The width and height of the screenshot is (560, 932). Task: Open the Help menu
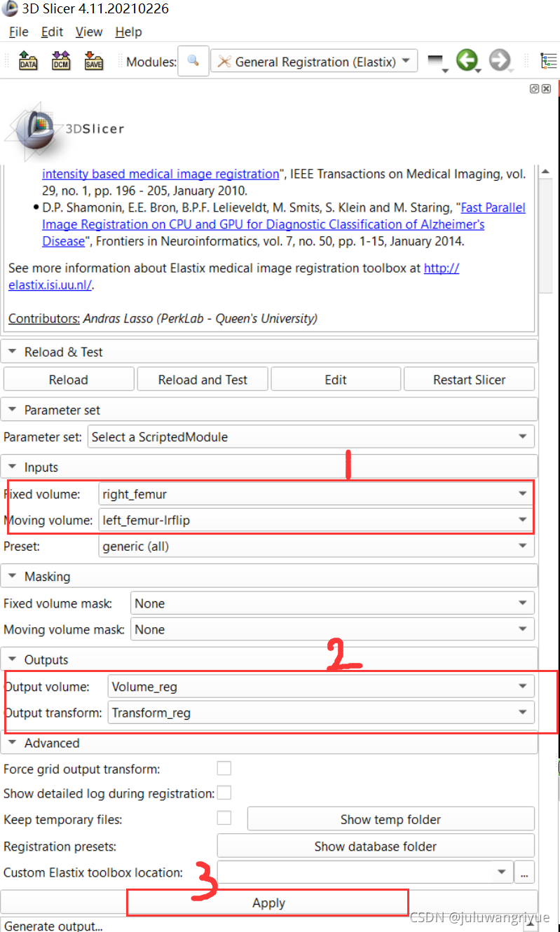pos(128,32)
